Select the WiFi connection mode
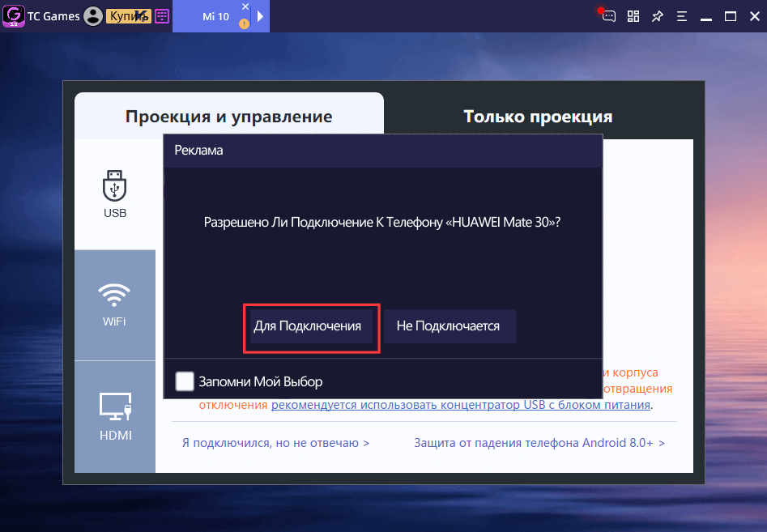Screen dimensions: 767x532 pyautogui.click(x=115, y=305)
